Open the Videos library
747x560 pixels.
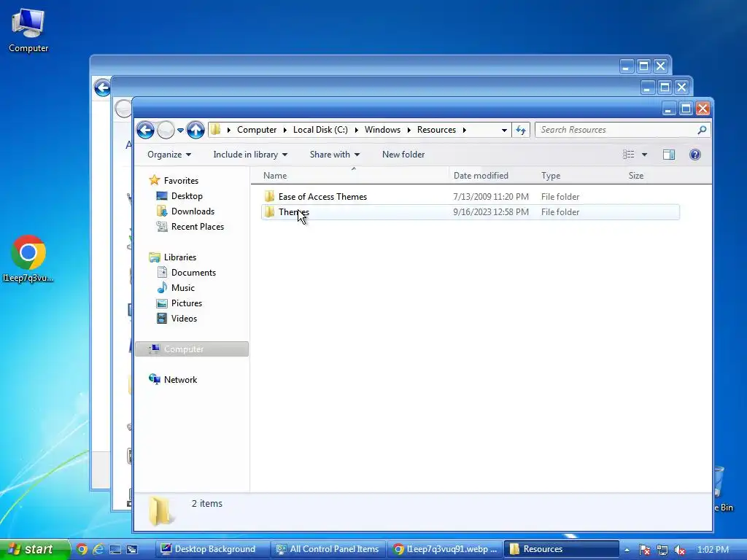[x=184, y=319]
